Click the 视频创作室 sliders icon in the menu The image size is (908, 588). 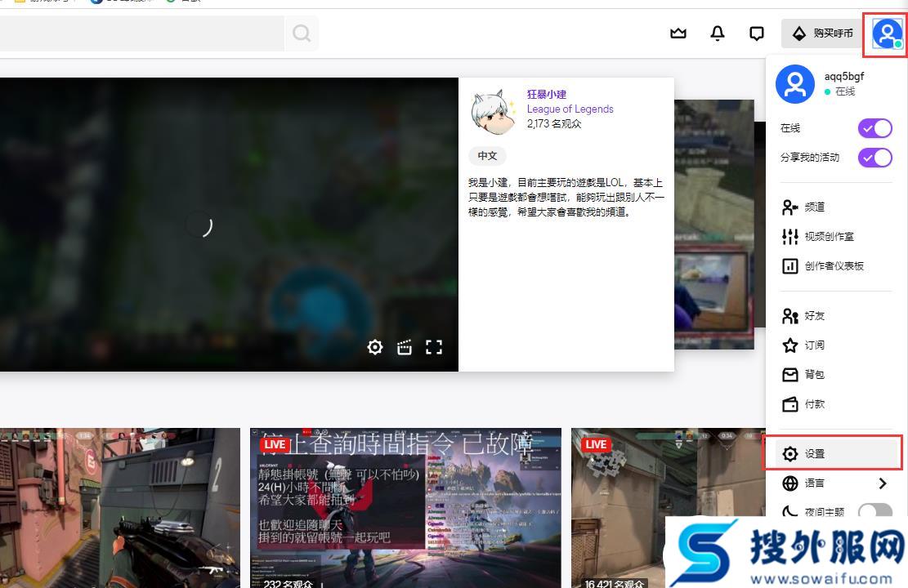point(790,236)
